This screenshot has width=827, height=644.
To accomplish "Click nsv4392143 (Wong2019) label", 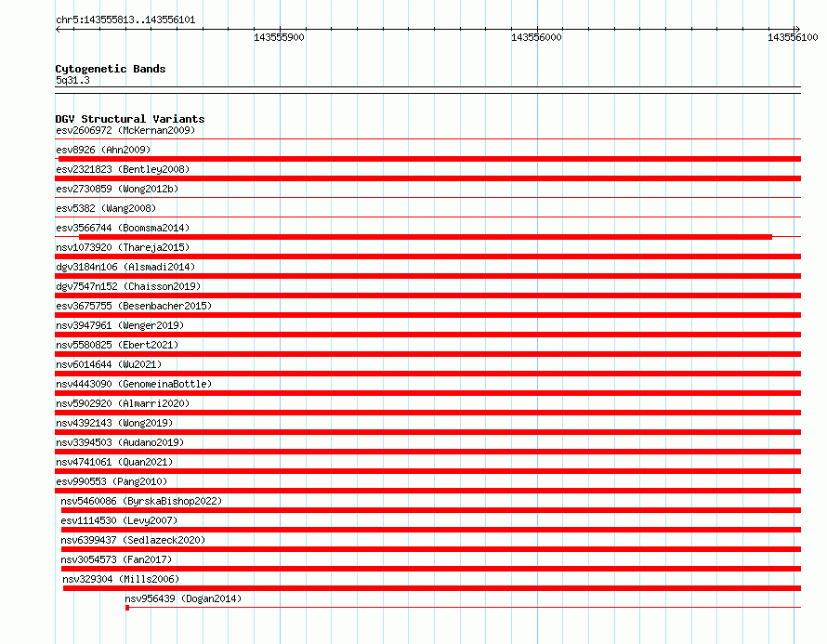I will point(114,423).
